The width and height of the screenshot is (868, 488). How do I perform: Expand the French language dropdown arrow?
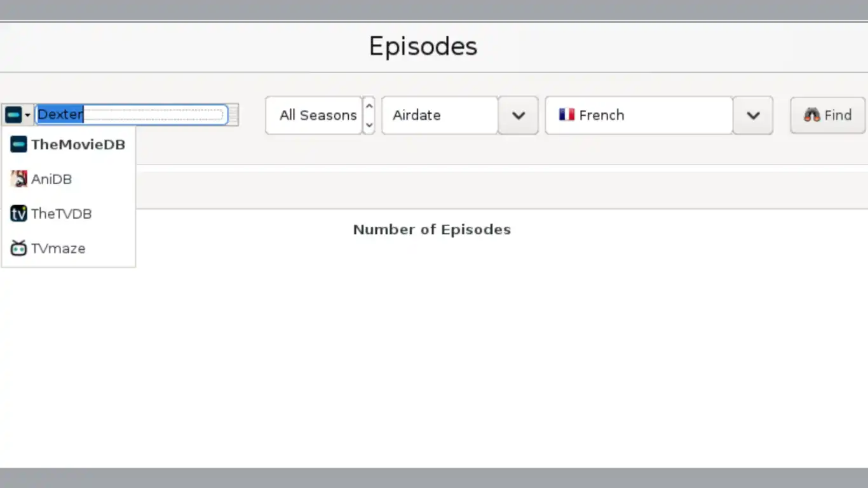[753, 115]
